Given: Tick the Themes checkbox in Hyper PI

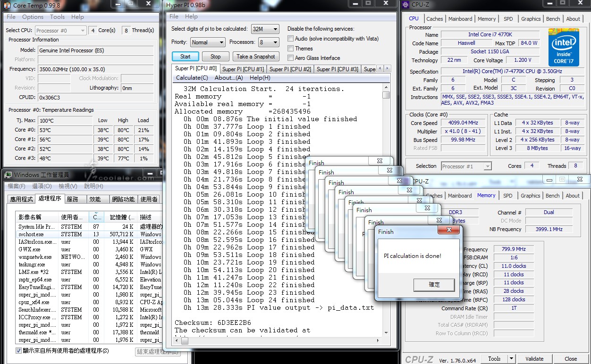Looking at the screenshot, I should pyautogui.click(x=291, y=49).
